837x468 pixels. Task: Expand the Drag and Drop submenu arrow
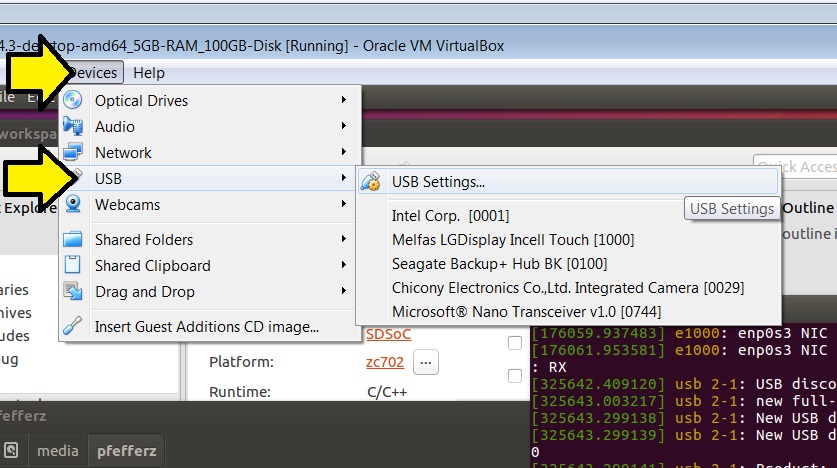344,291
